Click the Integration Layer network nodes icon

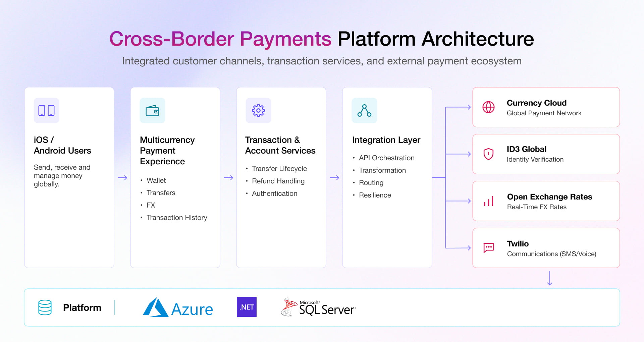click(x=364, y=110)
